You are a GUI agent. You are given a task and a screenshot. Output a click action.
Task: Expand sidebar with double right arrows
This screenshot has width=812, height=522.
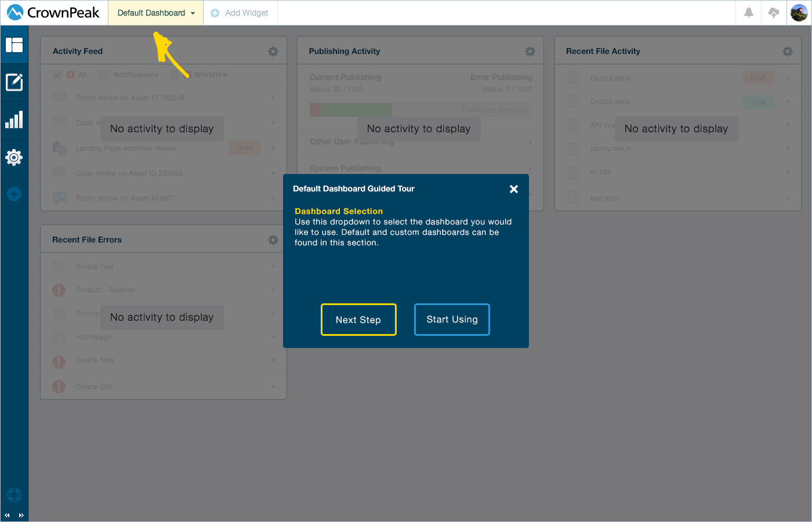click(x=21, y=515)
